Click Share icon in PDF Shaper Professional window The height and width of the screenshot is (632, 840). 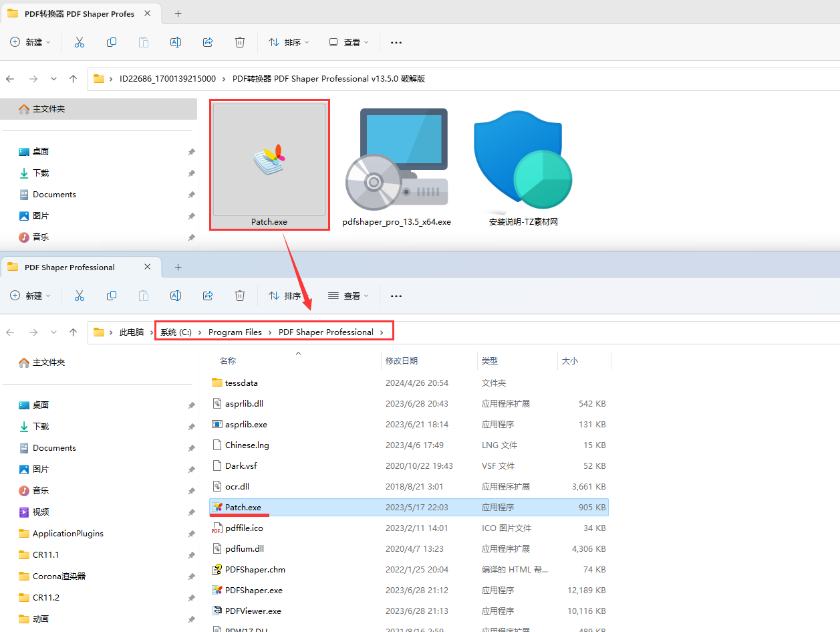click(208, 296)
